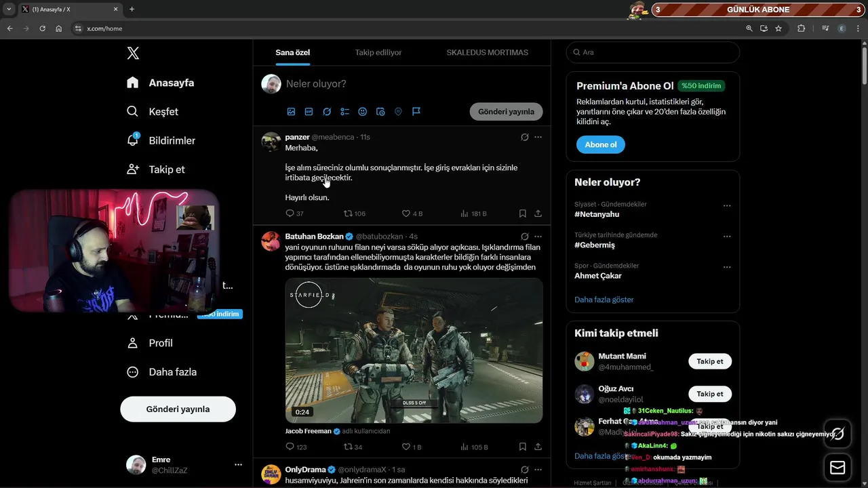The image size is (868, 488).
Task: Click Gönderi yayınla button in composer
Action: pyautogui.click(x=507, y=112)
